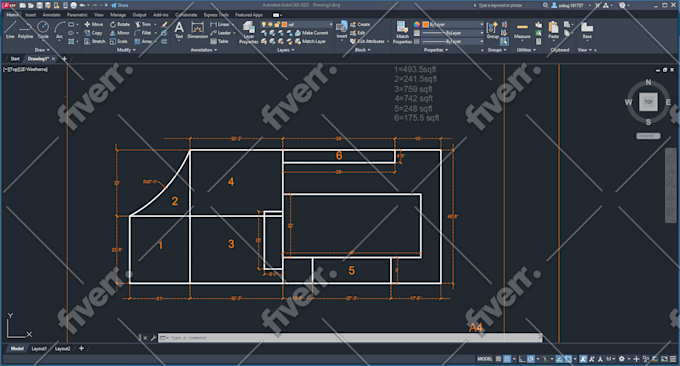Viewport: 680px width, 366px height.
Task: Click the Trim tool
Action: tap(143, 24)
